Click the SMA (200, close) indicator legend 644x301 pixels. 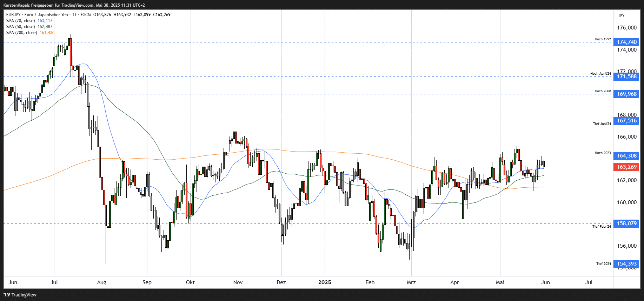pyautogui.click(x=21, y=33)
